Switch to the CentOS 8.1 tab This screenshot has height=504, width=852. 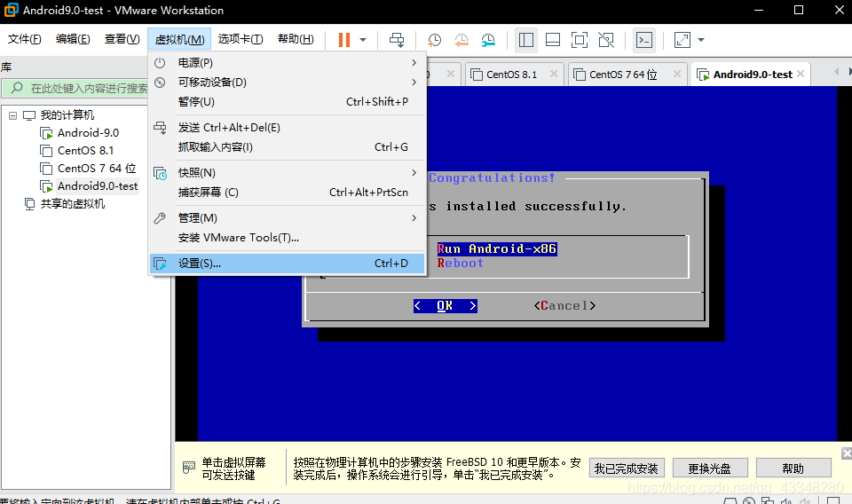(512, 75)
